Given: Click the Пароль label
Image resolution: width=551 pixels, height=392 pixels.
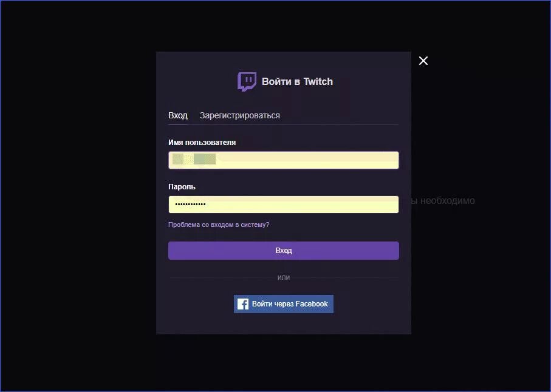Looking at the screenshot, I should (x=182, y=187).
